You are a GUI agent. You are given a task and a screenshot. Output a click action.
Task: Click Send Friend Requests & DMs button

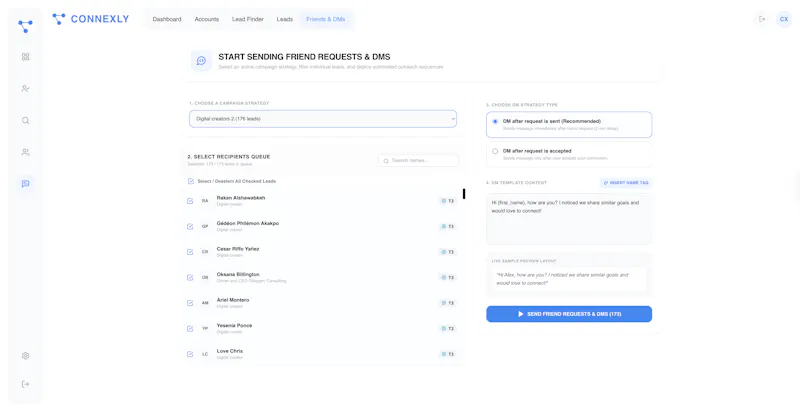tap(569, 314)
